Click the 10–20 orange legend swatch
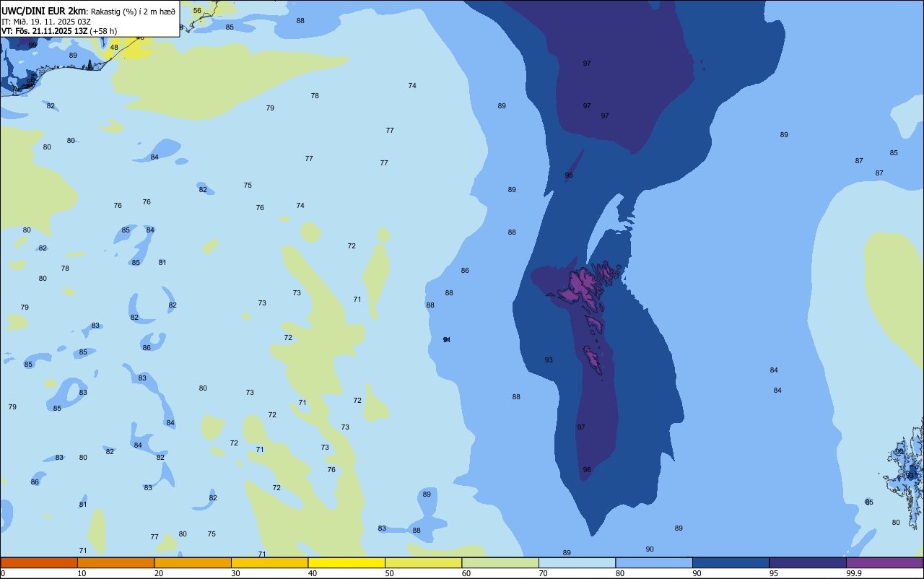Screen dimensions: 924x579 coord(115,562)
